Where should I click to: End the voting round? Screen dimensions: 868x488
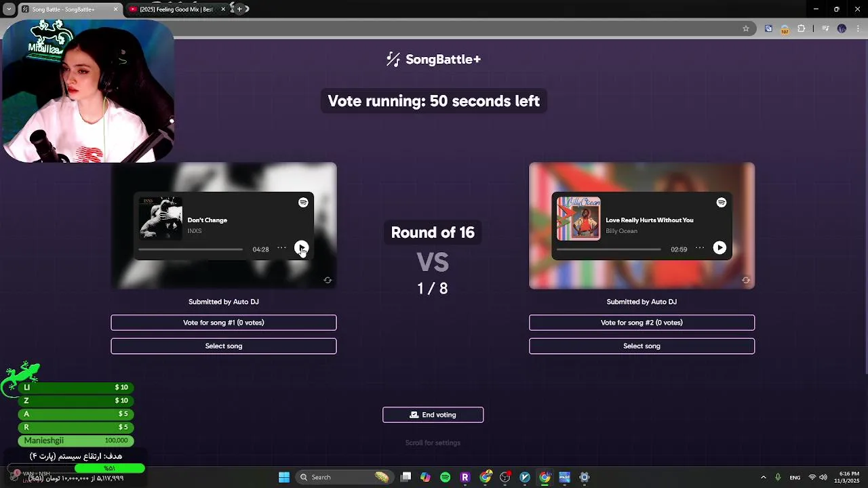(433, 415)
